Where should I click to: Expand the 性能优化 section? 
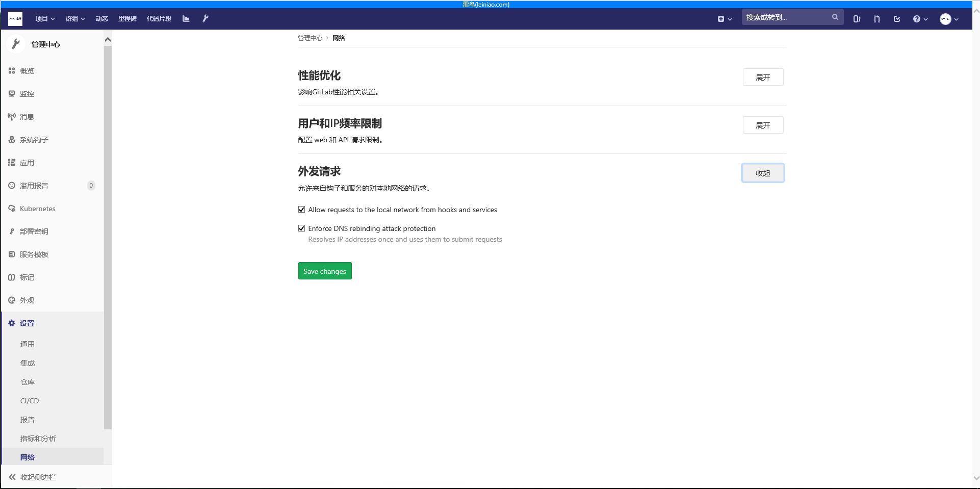coord(762,77)
